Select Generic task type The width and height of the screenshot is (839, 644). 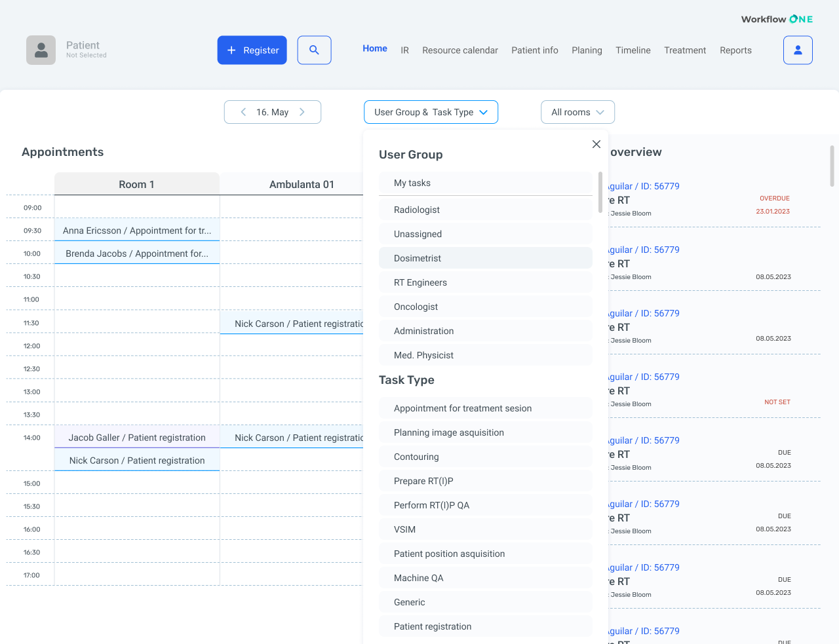tap(486, 602)
